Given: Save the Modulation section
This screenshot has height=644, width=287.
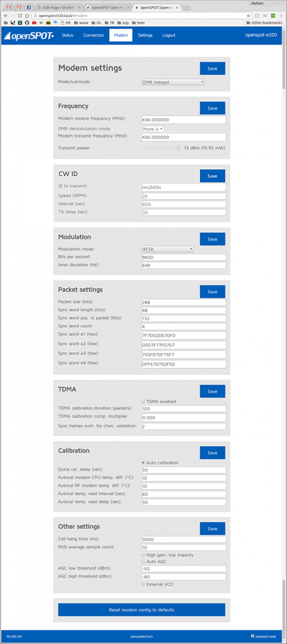Looking at the screenshot, I should (213, 239).
